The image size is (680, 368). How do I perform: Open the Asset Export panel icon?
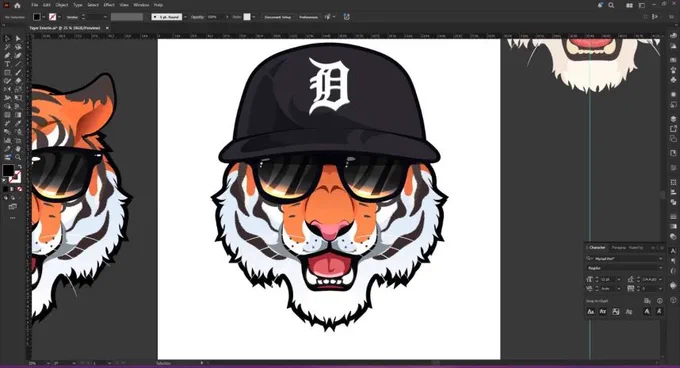click(x=673, y=128)
